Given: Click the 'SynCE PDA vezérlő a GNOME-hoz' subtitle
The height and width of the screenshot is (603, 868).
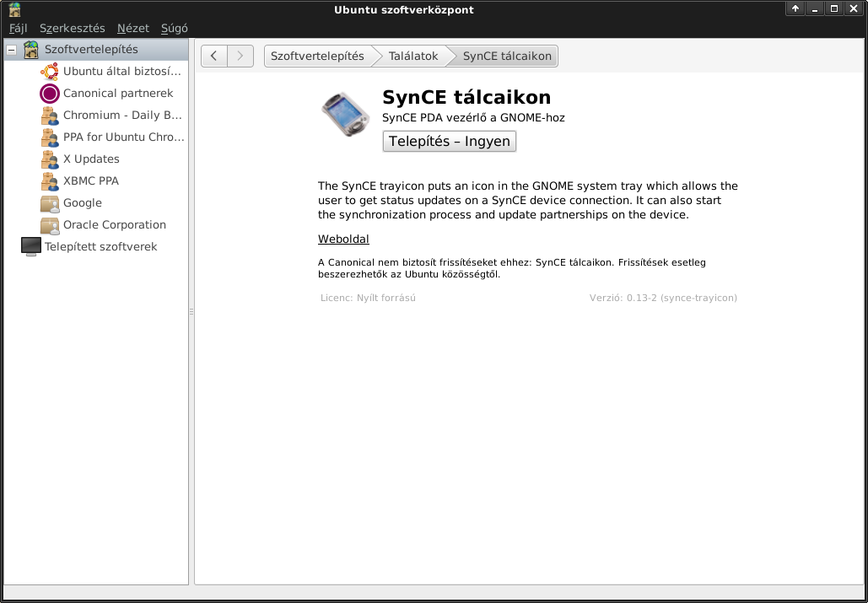Looking at the screenshot, I should [x=473, y=118].
